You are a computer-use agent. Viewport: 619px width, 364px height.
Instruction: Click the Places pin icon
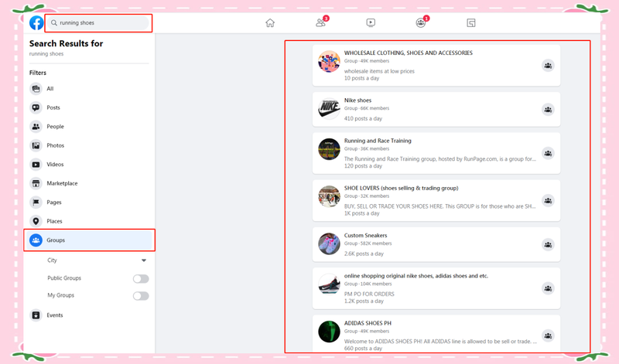pos(36,221)
